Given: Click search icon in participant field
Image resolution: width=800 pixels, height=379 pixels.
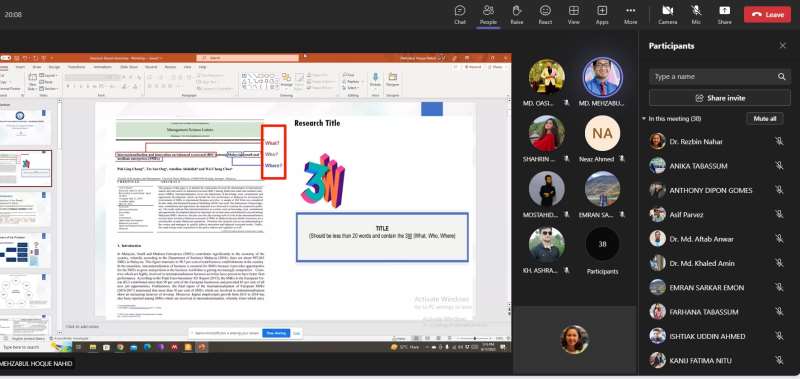Looking at the screenshot, I should [x=782, y=77].
